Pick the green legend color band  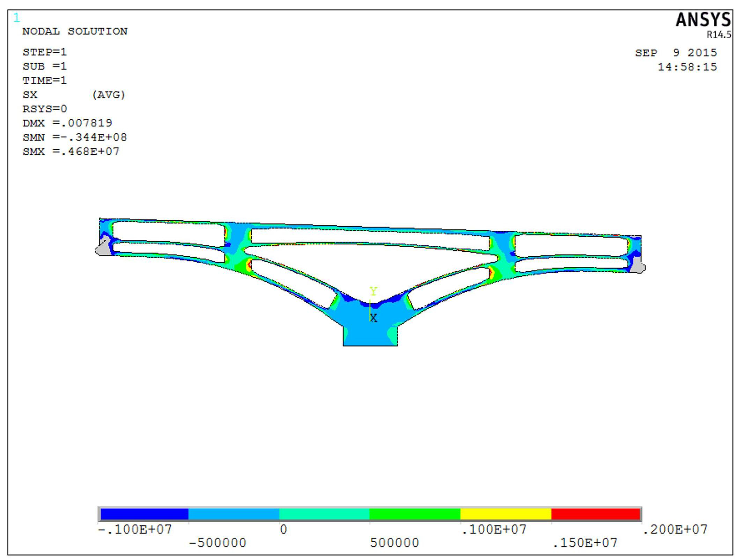point(415,514)
